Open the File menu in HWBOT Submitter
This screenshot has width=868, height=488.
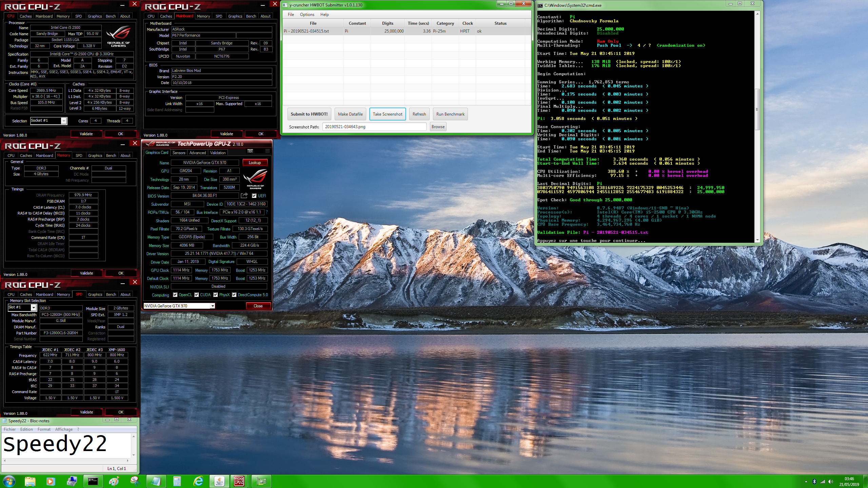point(291,15)
